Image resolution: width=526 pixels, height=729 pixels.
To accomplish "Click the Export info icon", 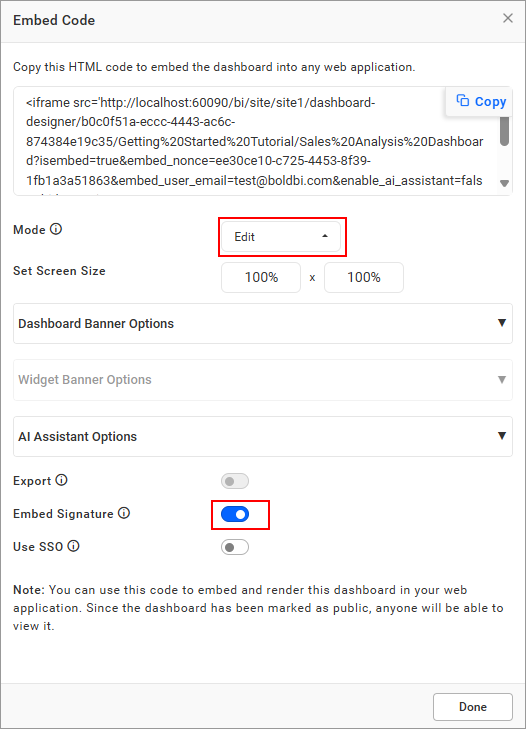I will point(61,480).
